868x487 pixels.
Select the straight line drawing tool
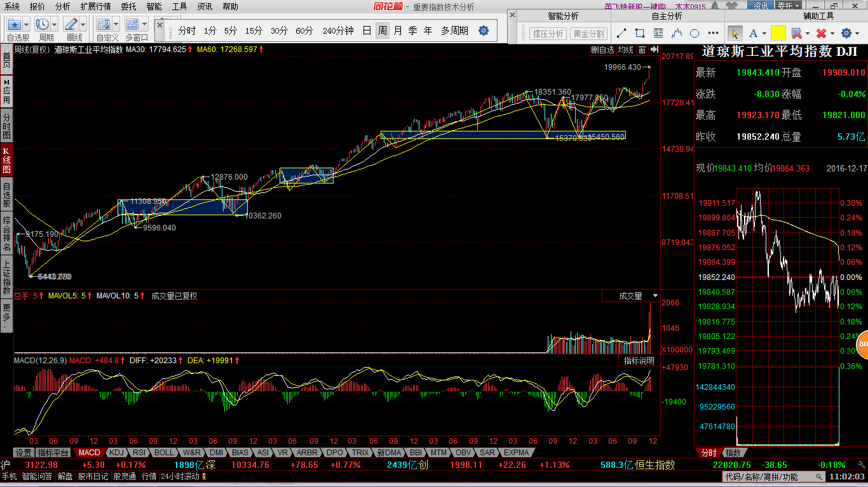point(621,33)
